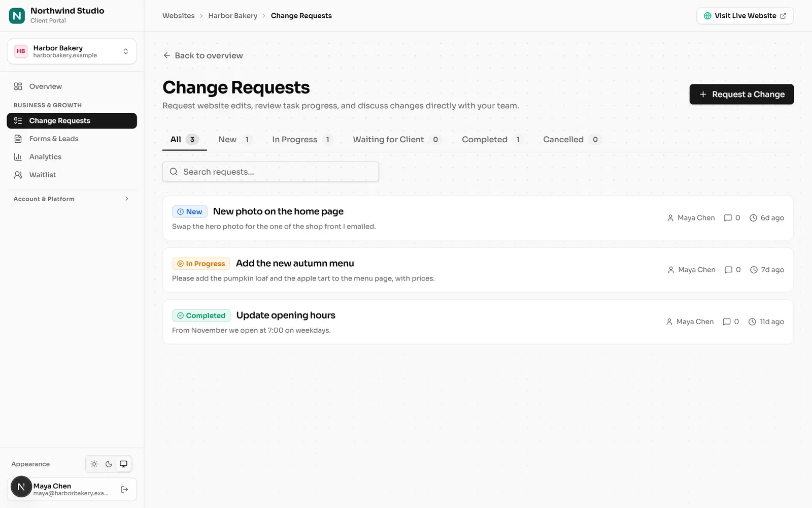
Task: Click the BUSINESS & GROWTH section heading
Action: click(48, 105)
